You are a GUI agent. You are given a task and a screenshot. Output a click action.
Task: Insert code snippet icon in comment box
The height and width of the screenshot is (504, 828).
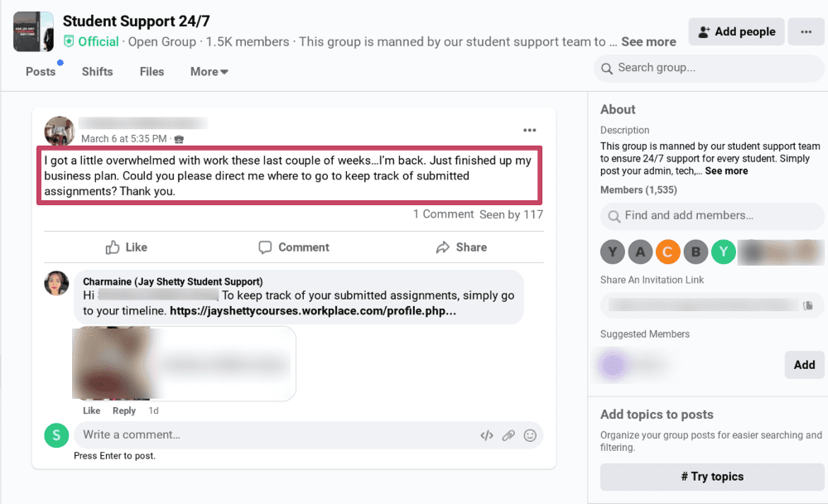click(486, 435)
